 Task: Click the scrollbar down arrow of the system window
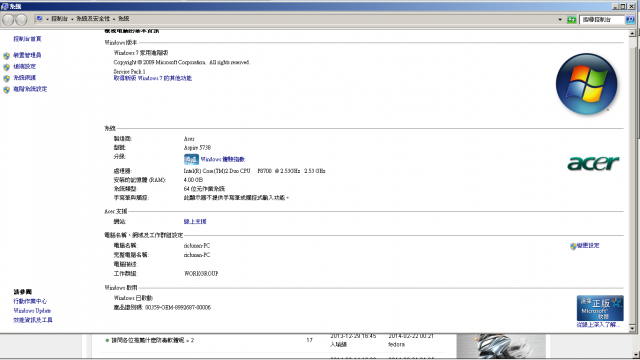[632, 328]
